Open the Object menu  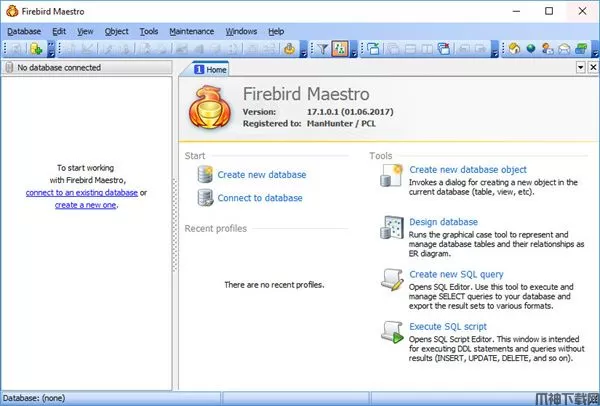(x=117, y=31)
